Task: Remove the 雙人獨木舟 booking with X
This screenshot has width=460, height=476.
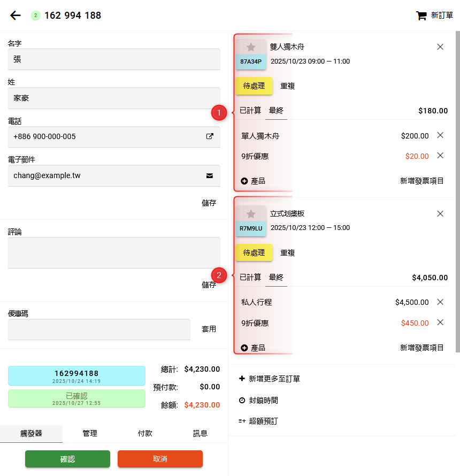Action: pos(440,47)
